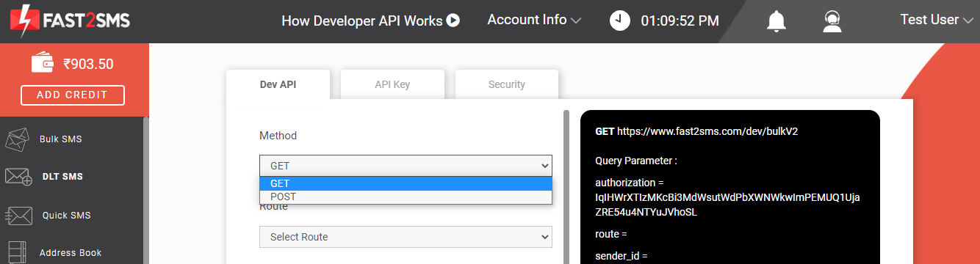980x264 pixels.
Task: Click the ADD CREDIT button
Action: pos(73,95)
